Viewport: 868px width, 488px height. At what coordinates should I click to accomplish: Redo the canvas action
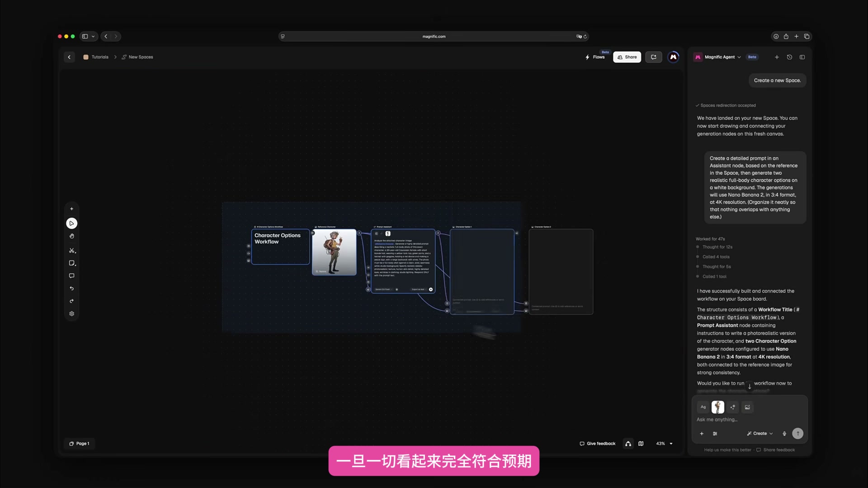[71, 301]
